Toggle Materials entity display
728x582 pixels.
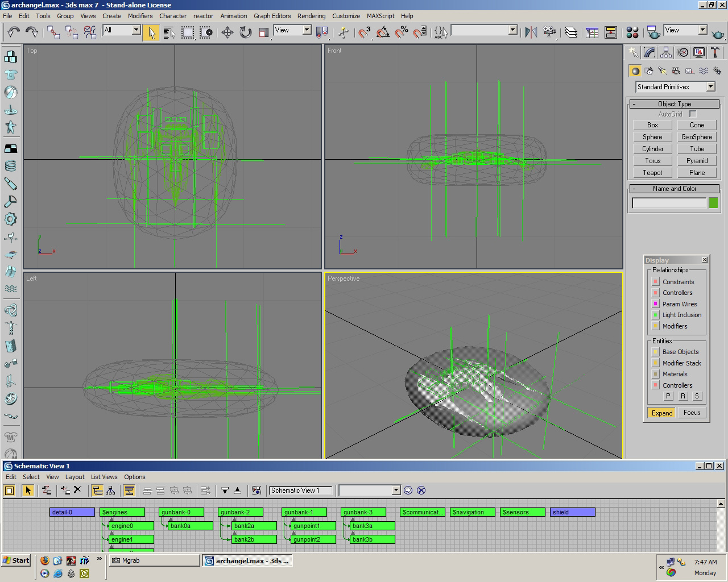point(655,374)
